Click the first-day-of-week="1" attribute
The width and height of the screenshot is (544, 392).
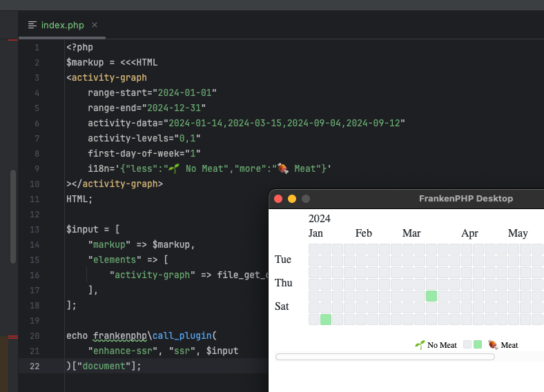pyautogui.click(x=144, y=153)
